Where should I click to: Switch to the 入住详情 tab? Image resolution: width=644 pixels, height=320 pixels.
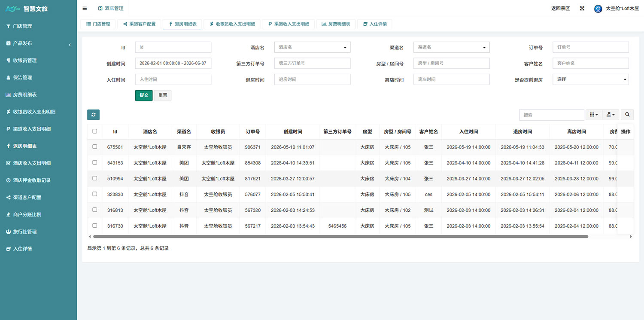(x=374, y=24)
